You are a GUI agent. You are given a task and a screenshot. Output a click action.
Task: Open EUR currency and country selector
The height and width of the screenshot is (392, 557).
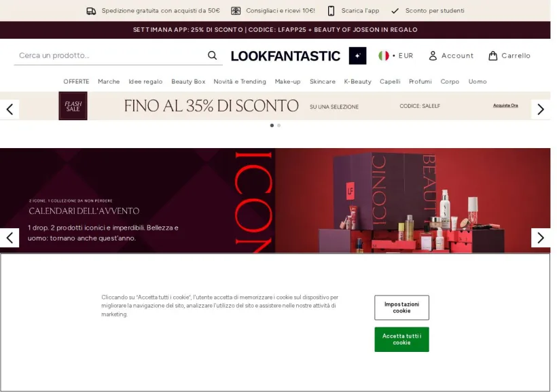click(396, 56)
